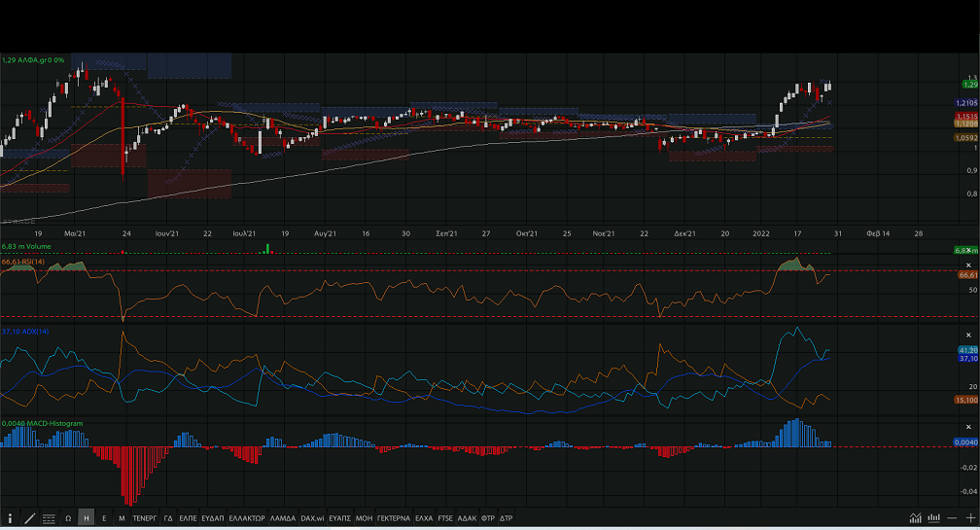This screenshot has height=530, width=980.
Task: Zoom in using the plus icon
Action: tap(970, 518)
